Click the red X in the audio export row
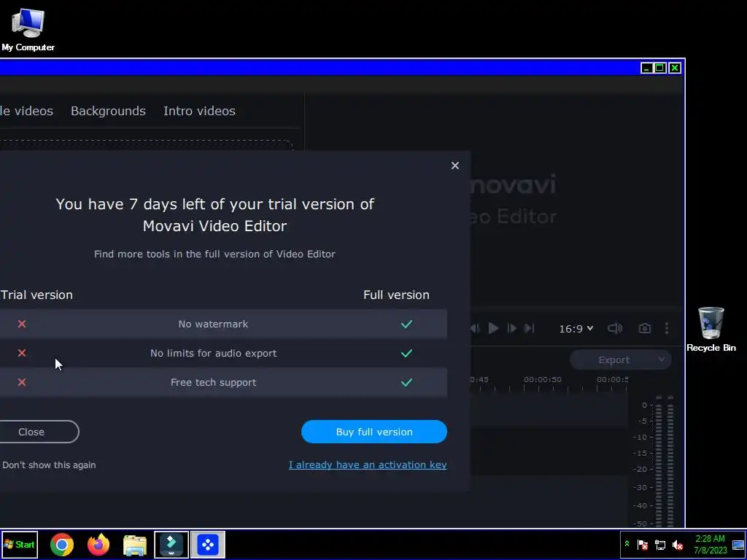This screenshot has height=560, width=747. [22, 353]
